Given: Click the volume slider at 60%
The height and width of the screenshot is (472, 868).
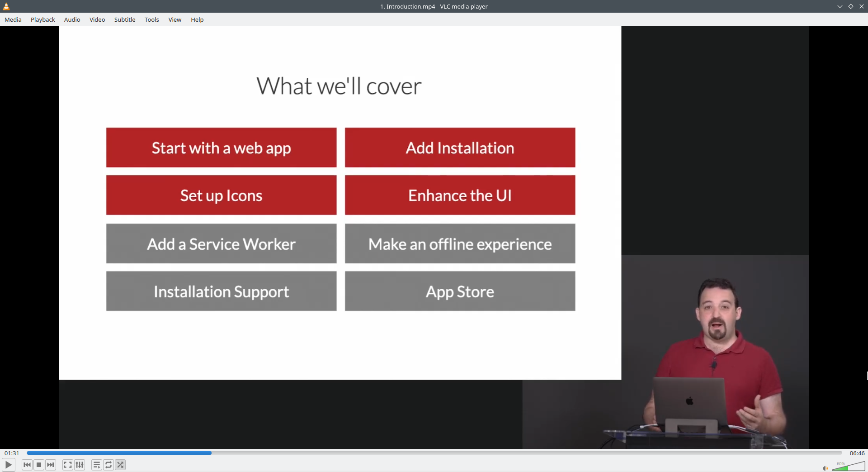Looking at the screenshot, I should (x=849, y=466).
